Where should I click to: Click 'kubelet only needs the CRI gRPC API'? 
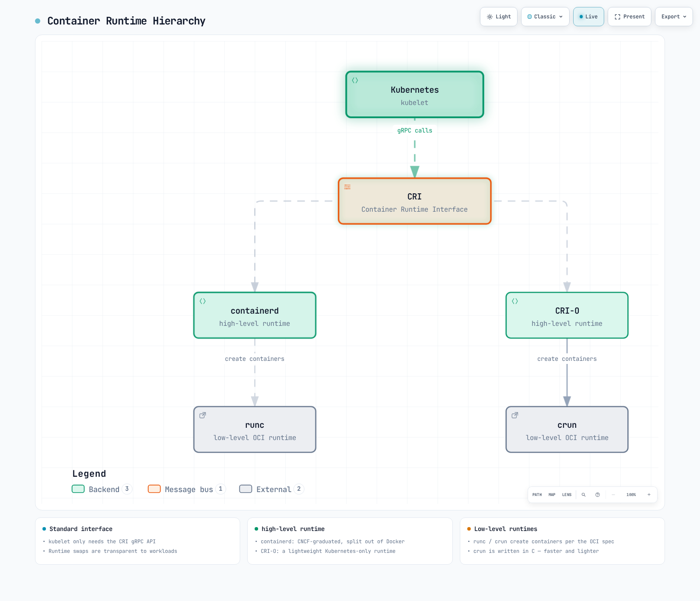(x=102, y=542)
